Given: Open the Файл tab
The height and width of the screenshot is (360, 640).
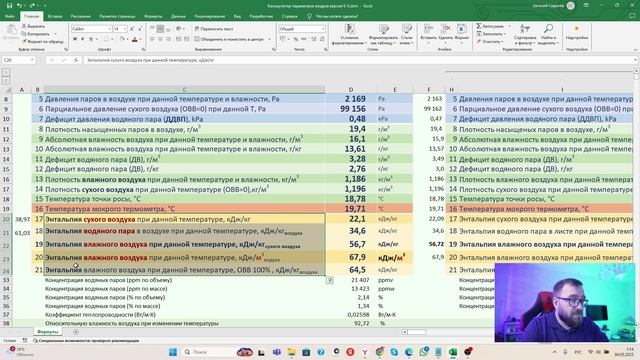Looking at the screenshot, I should (x=10, y=16).
